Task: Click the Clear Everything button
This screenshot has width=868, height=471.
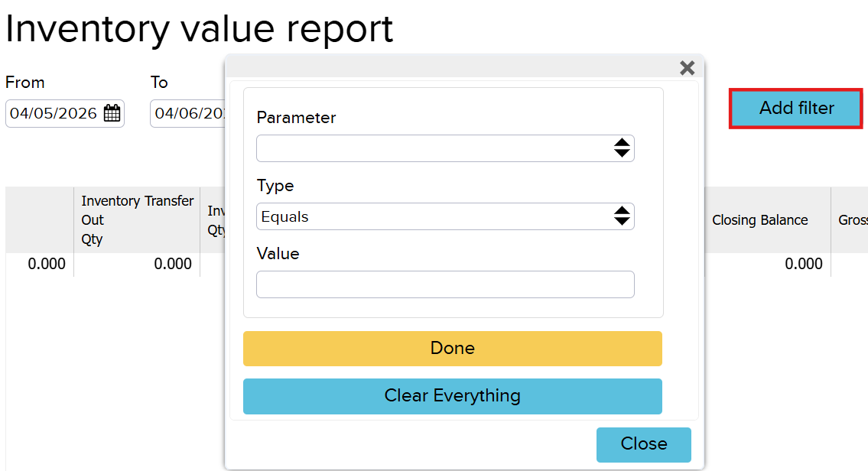Action: (452, 396)
